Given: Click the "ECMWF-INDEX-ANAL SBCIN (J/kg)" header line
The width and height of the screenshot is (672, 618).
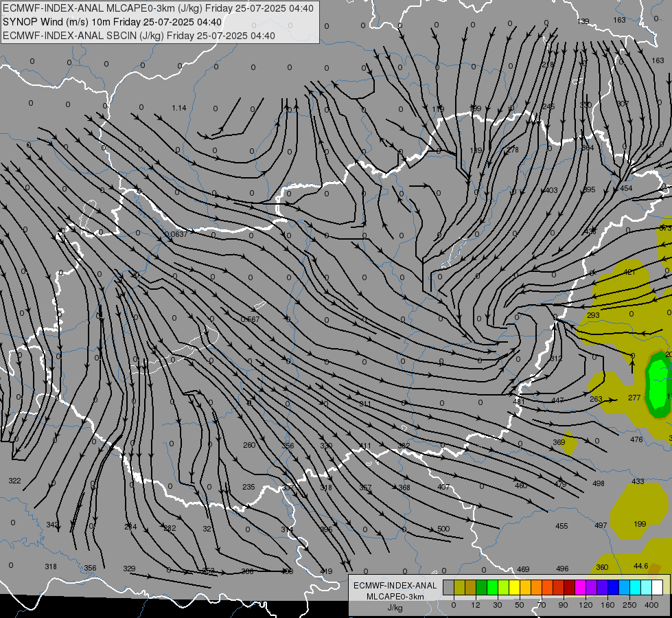Looking at the screenshot, I should (139, 36).
